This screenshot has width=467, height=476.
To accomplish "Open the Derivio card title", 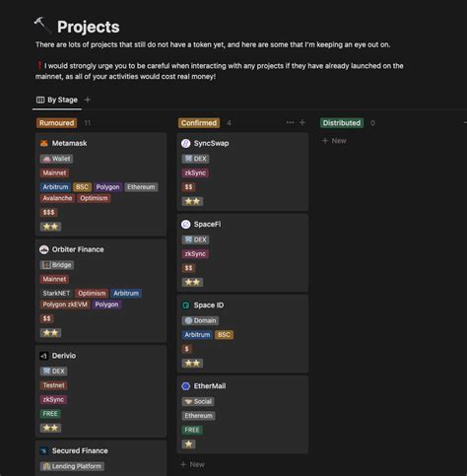I will coord(64,356).
